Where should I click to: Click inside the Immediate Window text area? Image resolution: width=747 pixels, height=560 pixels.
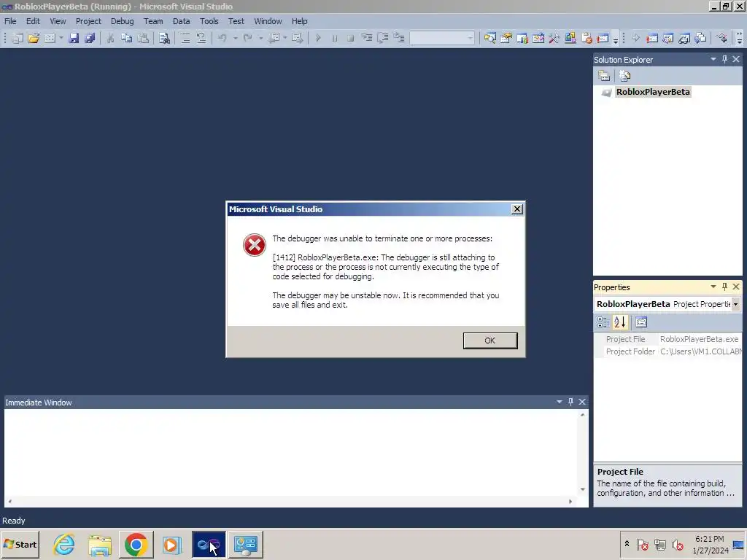(291, 452)
